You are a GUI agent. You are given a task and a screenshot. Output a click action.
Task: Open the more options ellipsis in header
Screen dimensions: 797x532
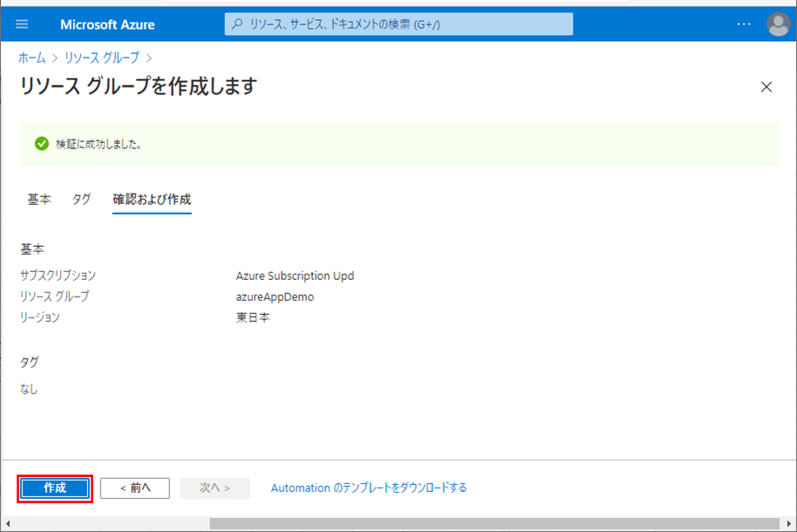point(743,24)
